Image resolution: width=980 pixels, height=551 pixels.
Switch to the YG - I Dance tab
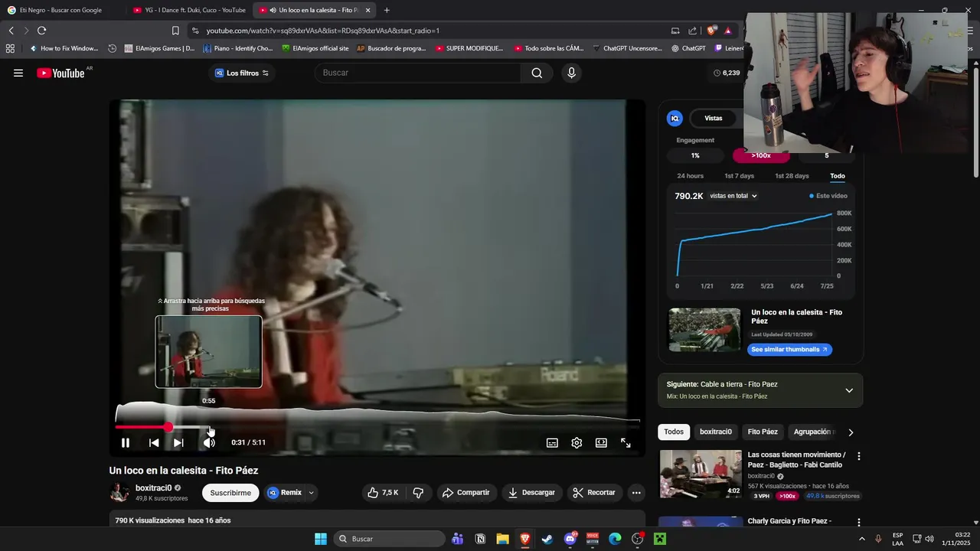click(189, 10)
